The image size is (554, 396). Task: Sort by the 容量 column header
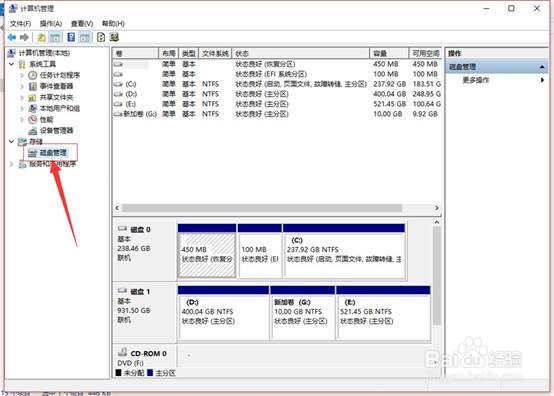(389, 53)
